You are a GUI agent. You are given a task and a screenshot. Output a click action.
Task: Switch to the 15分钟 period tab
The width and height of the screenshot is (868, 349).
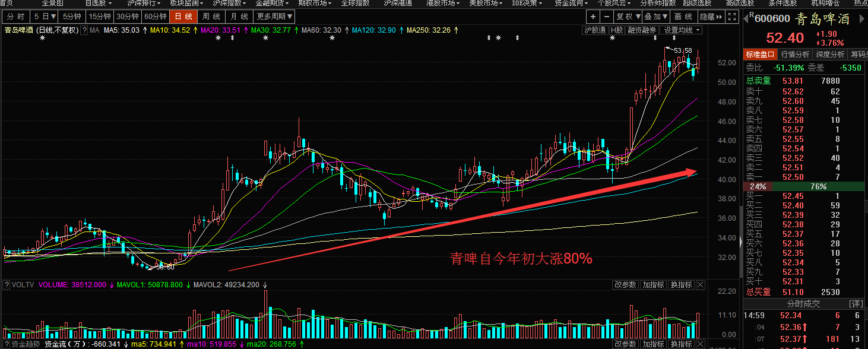coord(99,17)
